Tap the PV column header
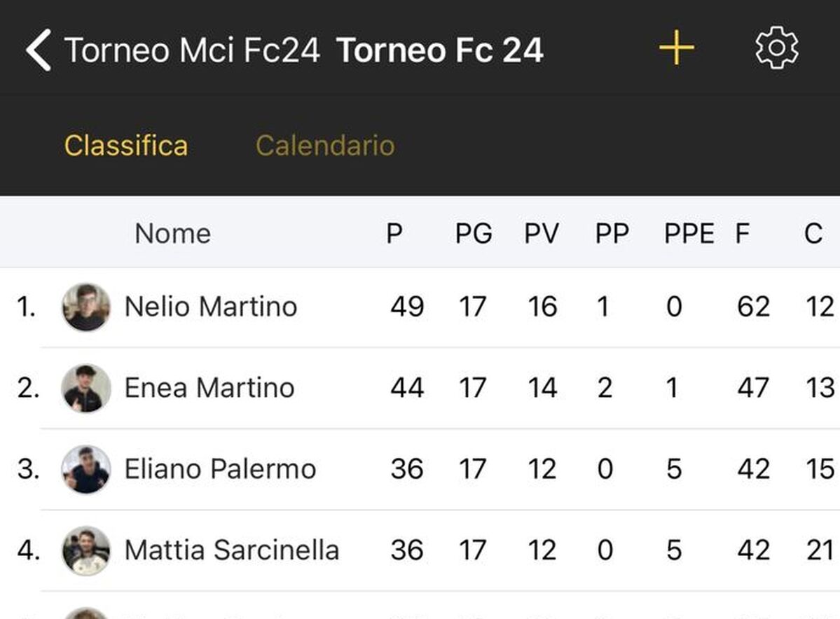The width and height of the screenshot is (840, 619). (542, 233)
